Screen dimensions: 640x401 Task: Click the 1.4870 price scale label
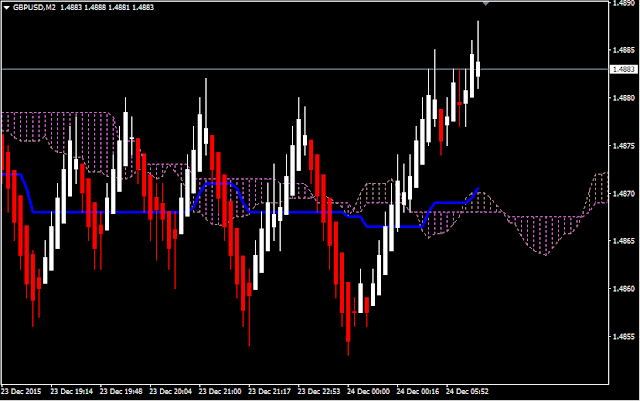pyautogui.click(x=624, y=194)
